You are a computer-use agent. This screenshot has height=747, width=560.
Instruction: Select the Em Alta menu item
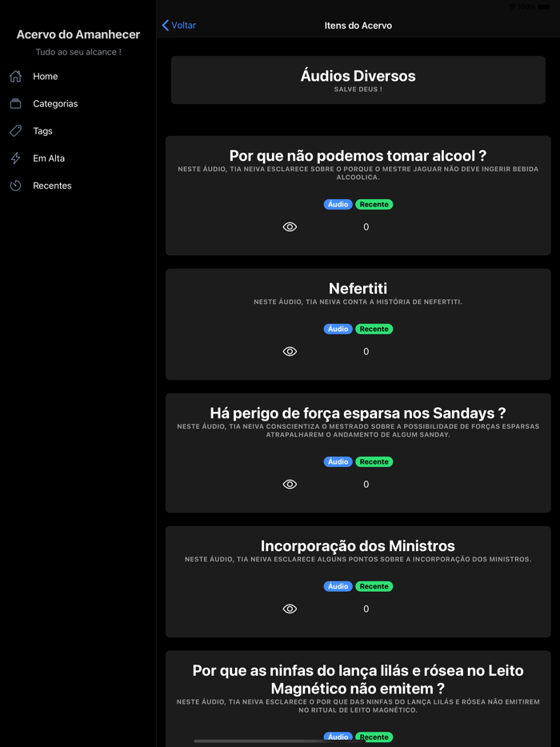[78, 158]
